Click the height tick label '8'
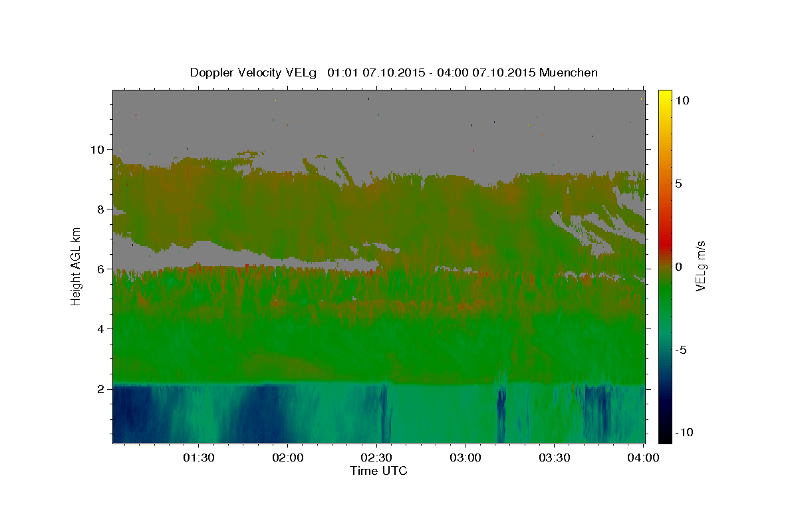Image resolution: width=798 pixels, height=532 pixels. (100, 209)
